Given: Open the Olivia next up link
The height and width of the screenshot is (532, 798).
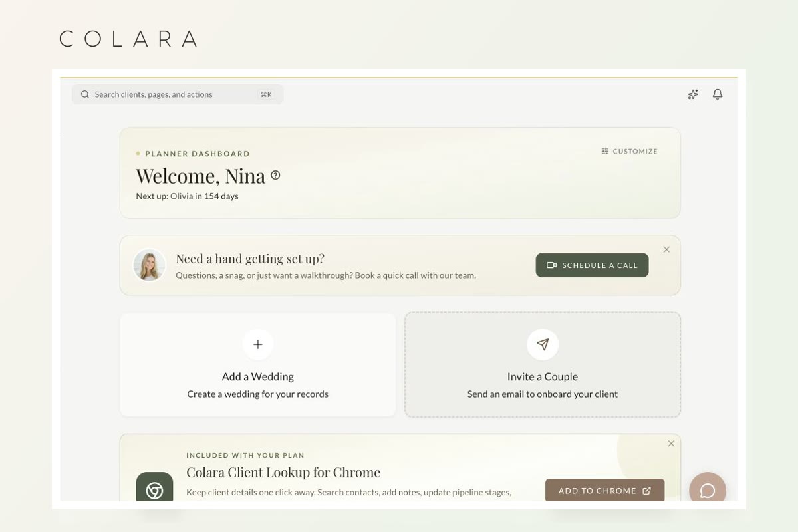Looking at the screenshot, I should [x=182, y=196].
